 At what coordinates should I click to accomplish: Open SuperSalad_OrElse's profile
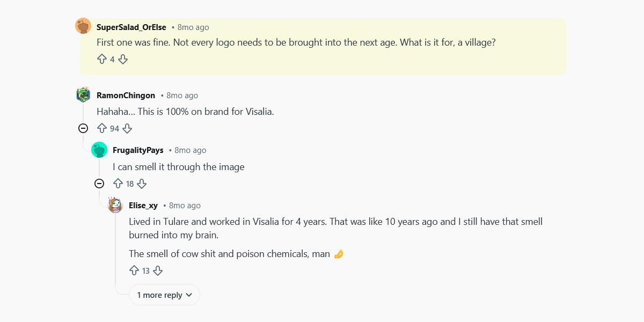130,27
